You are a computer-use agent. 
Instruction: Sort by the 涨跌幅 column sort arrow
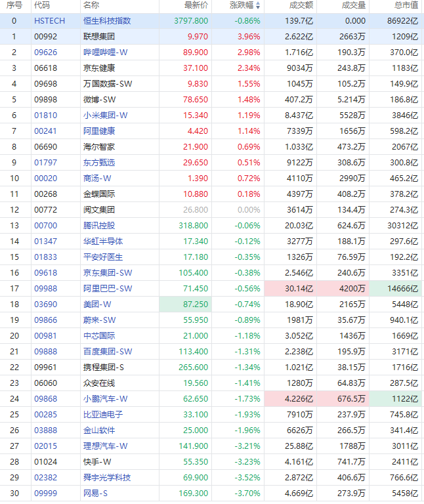tap(258, 5)
